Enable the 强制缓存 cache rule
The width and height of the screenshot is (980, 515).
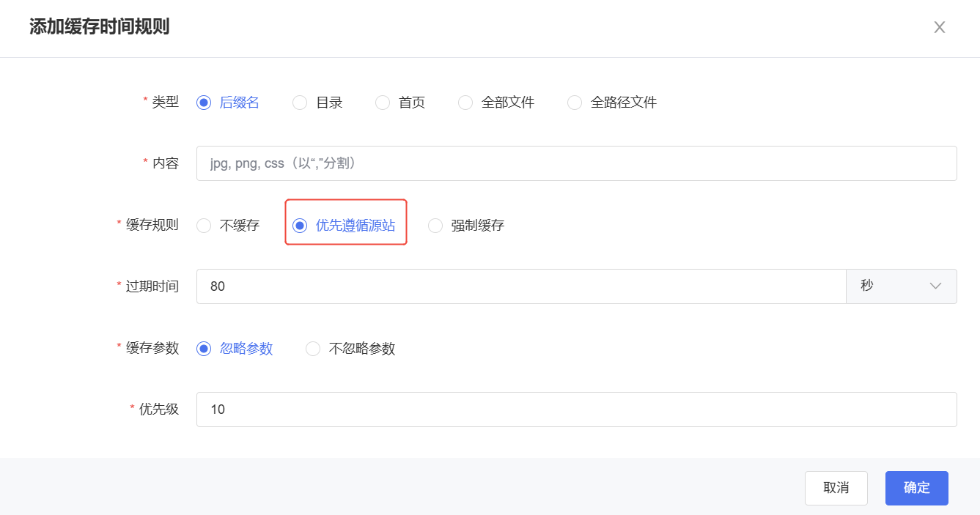click(435, 226)
